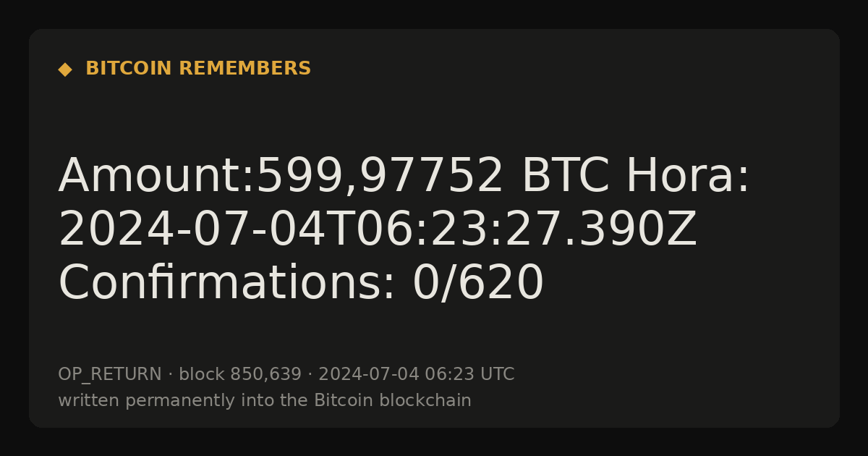Viewport: 868px width, 456px height.
Task: Select the 2024-07-04T06:23:27.390Z timestamp line
Action: (x=378, y=230)
